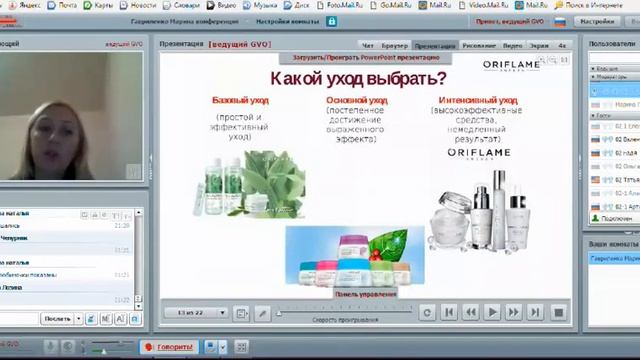The image size is (640, 360).
Task: Restart the presentation with the reload button
Action: coord(427,313)
